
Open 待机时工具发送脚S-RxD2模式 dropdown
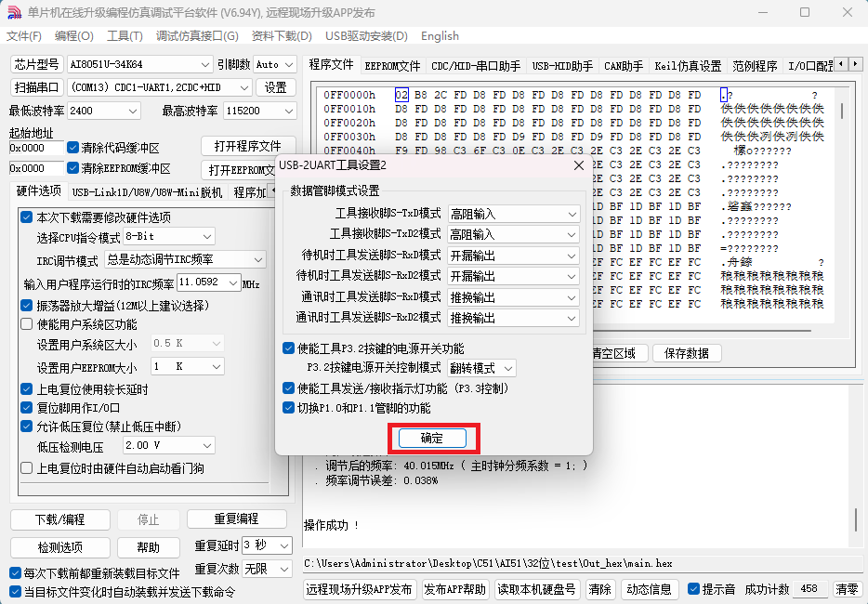click(513, 276)
